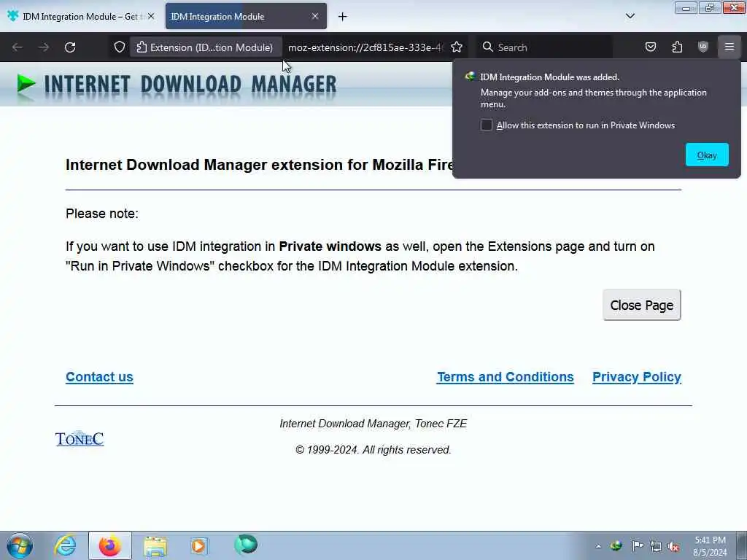Viewport: 747px width, 560px height.
Task: Save page to Pocket icon
Action: 650,47
